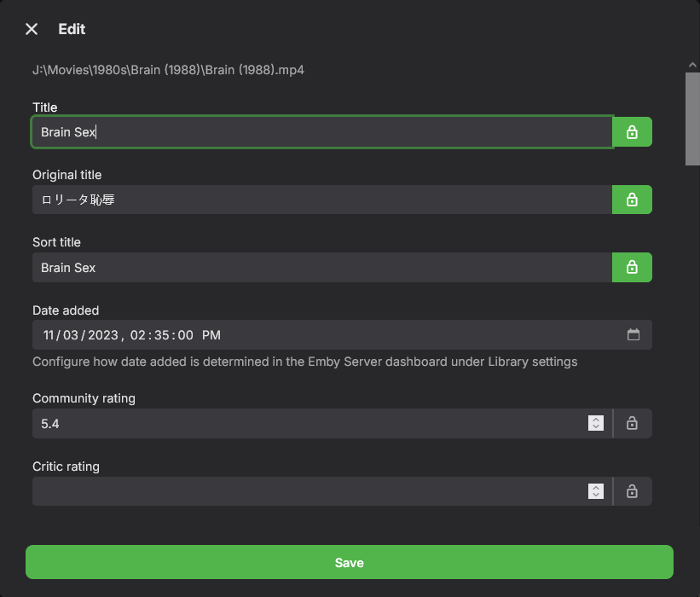
Task: Save the metadata changes
Action: [350, 563]
